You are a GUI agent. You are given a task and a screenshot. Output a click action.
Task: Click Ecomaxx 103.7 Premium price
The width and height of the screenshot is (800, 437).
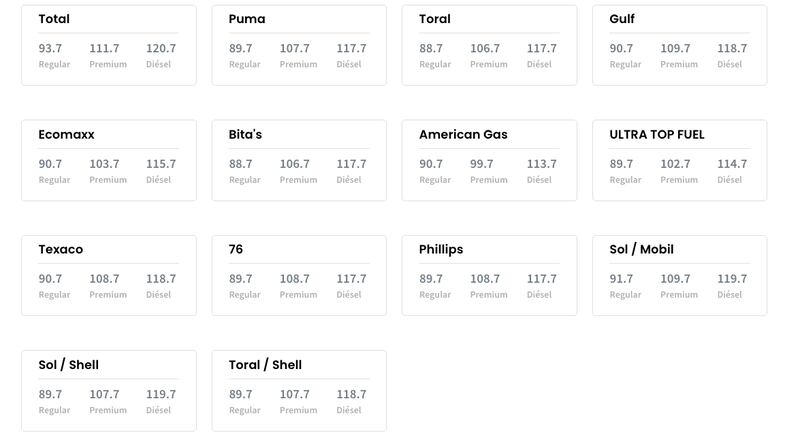pos(104,164)
